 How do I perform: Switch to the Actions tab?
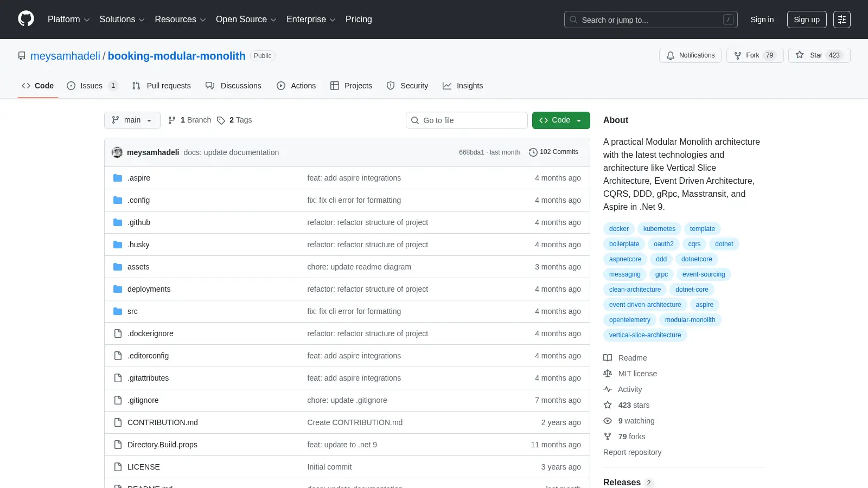tap(296, 86)
